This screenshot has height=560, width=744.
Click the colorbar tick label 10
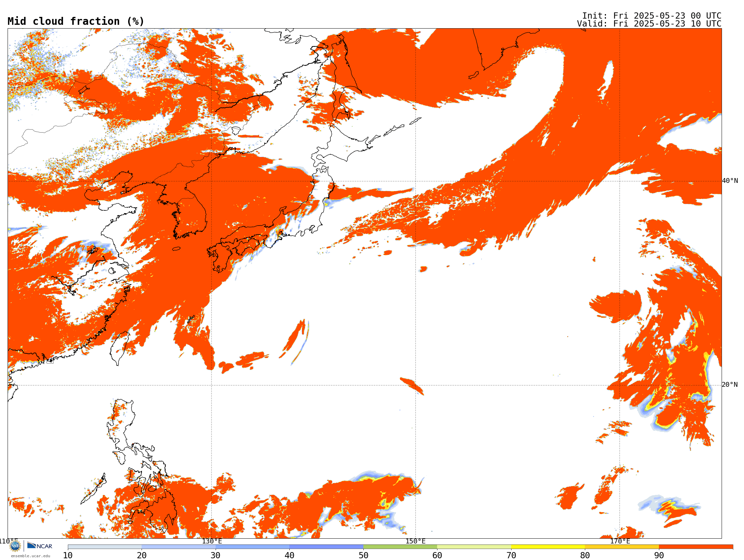[68, 556]
